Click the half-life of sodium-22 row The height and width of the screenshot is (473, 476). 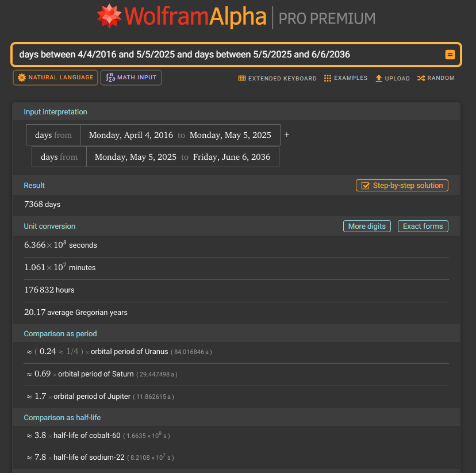[100, 457]
